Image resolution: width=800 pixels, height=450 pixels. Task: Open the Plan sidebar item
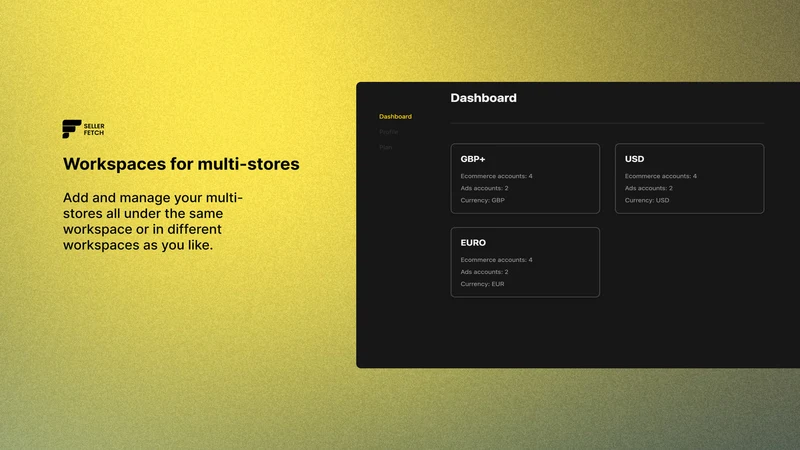(385, 147)
